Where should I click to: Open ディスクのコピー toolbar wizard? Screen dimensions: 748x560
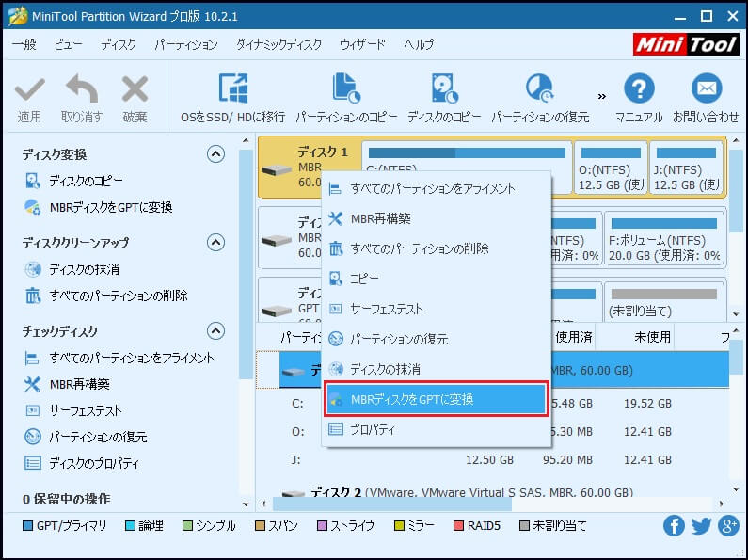(x=444, y=98)
